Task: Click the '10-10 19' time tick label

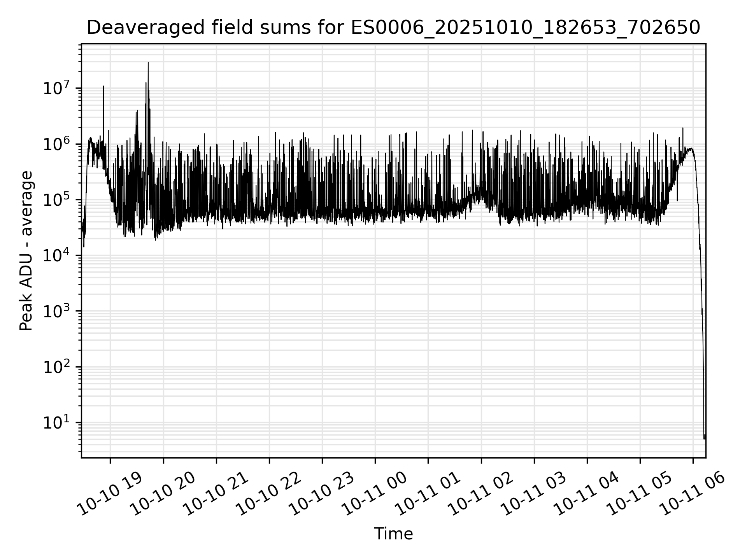Action: pyautogui.click(x=110, y=493)
